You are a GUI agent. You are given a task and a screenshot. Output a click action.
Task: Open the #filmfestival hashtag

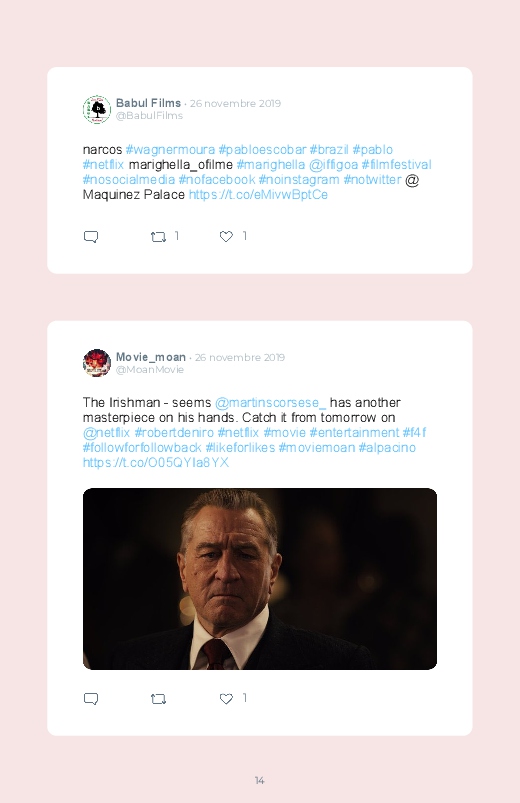coord(396,164)
